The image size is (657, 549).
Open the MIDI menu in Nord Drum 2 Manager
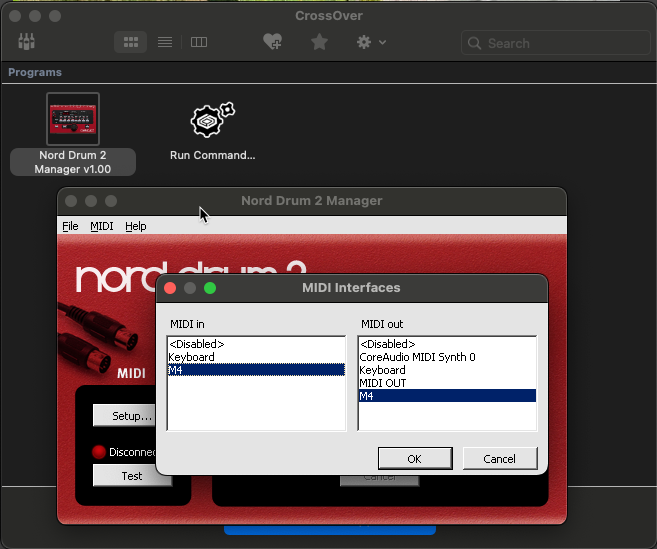point(102,226)
